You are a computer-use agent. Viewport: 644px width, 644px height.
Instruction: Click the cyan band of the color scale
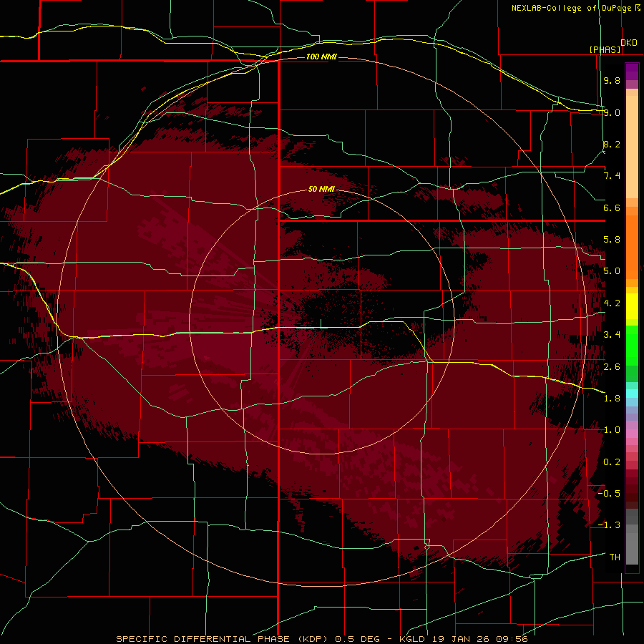coord(632,394)
